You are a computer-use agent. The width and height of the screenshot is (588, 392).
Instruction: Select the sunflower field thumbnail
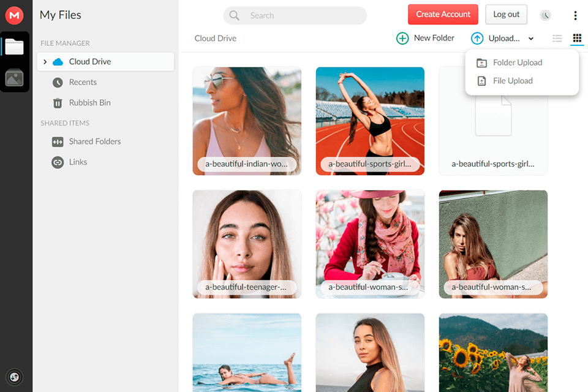tap(493, 353)
